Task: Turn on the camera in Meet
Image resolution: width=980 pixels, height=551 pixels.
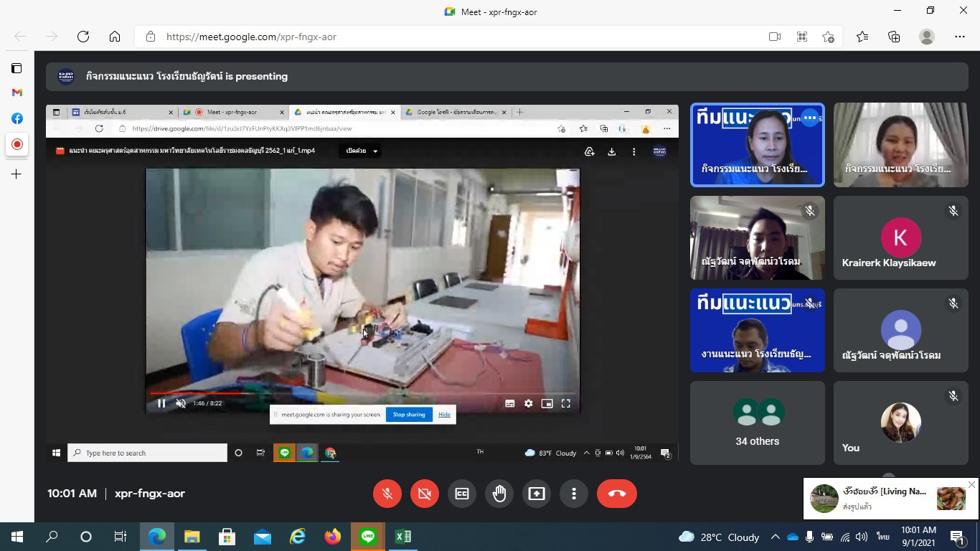Action: click(x=425, y=494)
